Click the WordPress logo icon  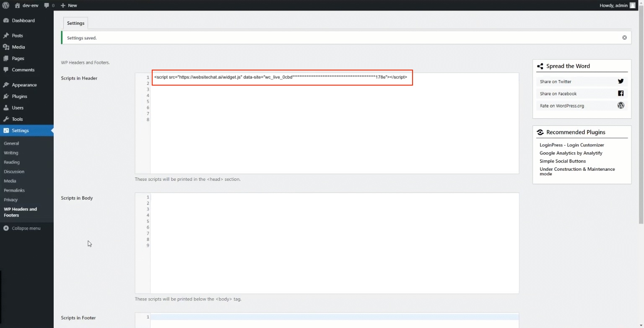(x=6, y=5)
